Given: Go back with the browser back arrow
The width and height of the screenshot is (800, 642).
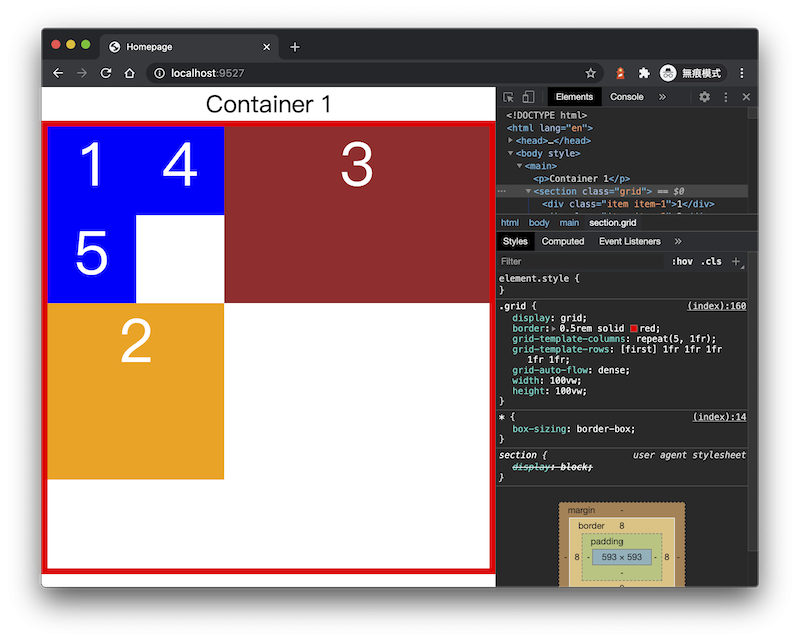Looking at the screenshot, I should coord(58,73).
